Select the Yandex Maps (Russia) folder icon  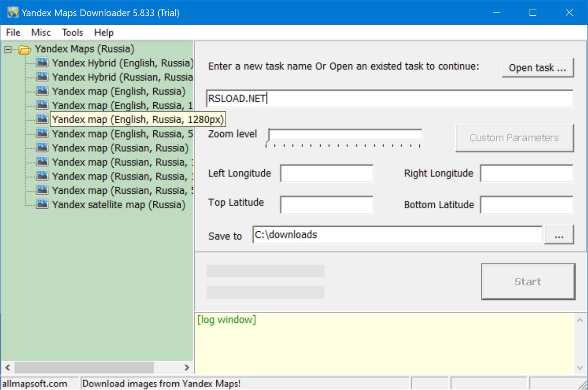25,49
